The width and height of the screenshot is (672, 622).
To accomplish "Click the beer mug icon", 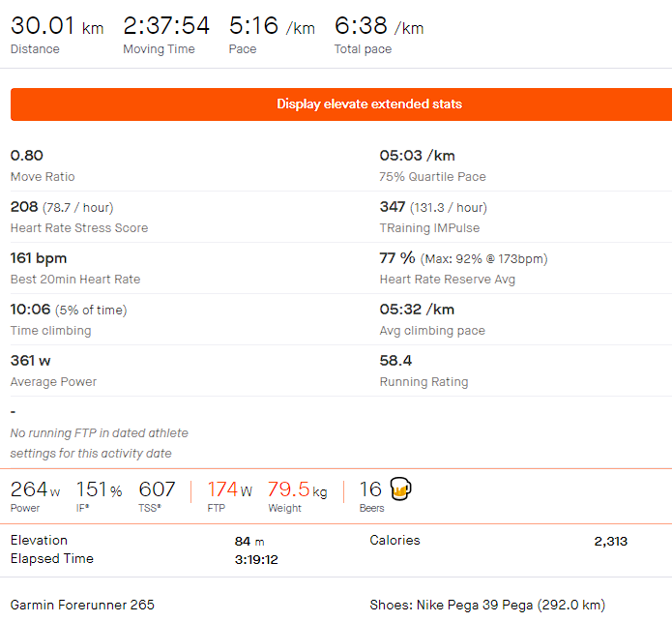I will [x=400, y=489].
